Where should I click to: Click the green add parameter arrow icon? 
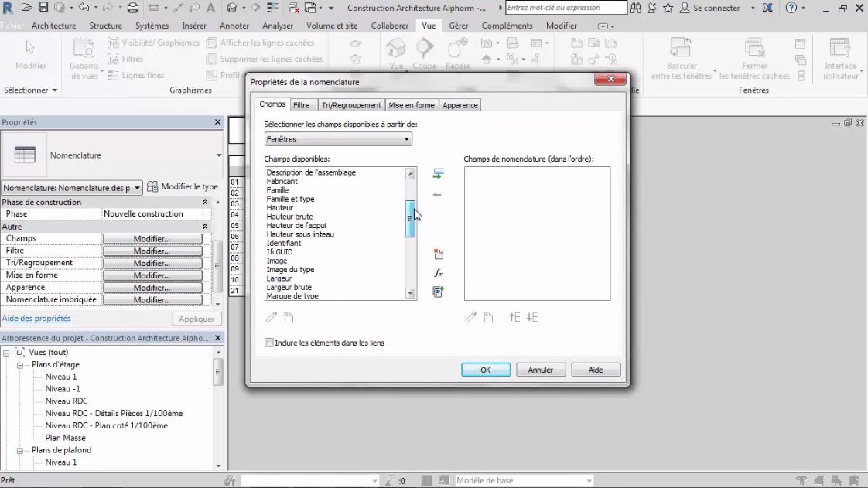(438, 174)
